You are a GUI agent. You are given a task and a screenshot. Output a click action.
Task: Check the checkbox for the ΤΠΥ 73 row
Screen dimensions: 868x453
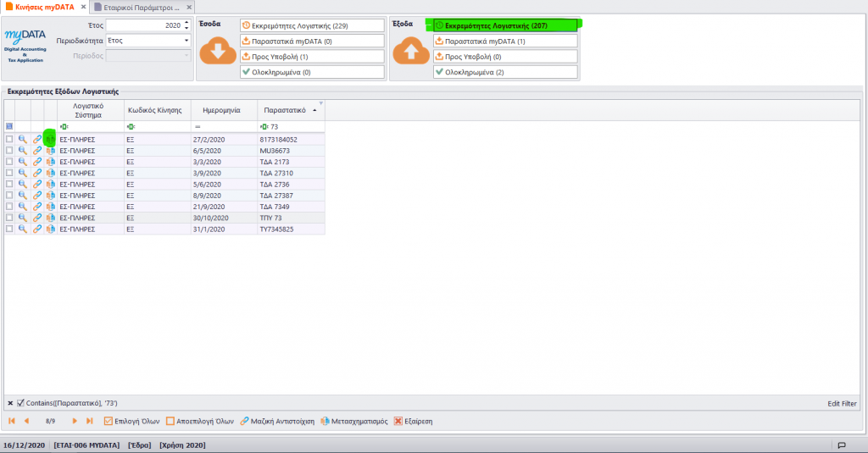click(x=9, y=218)
